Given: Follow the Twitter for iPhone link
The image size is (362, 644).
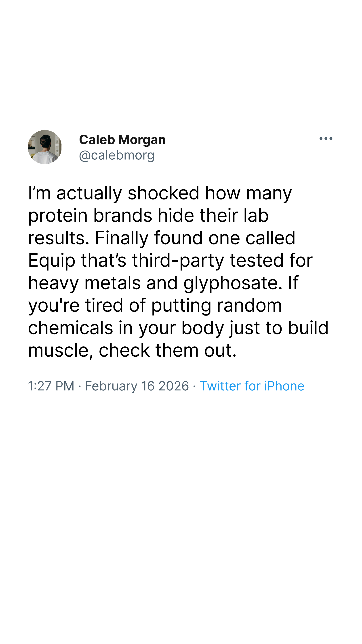Looking at the screenshot, I should click(x=252, y=386).
